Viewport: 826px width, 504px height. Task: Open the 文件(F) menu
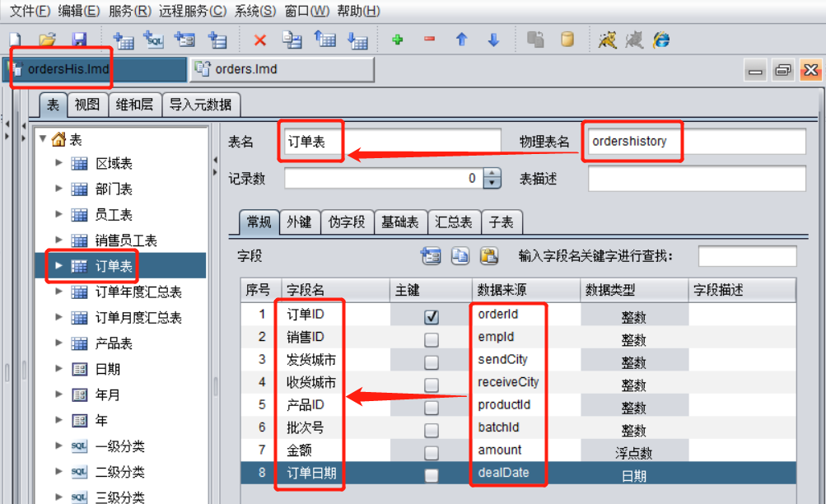tap(30, 11)
